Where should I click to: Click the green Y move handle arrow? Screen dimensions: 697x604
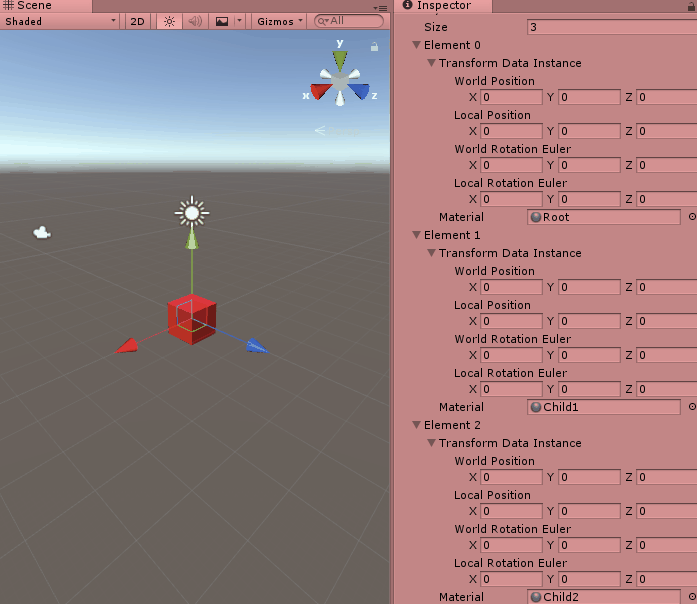coord(192,240)
